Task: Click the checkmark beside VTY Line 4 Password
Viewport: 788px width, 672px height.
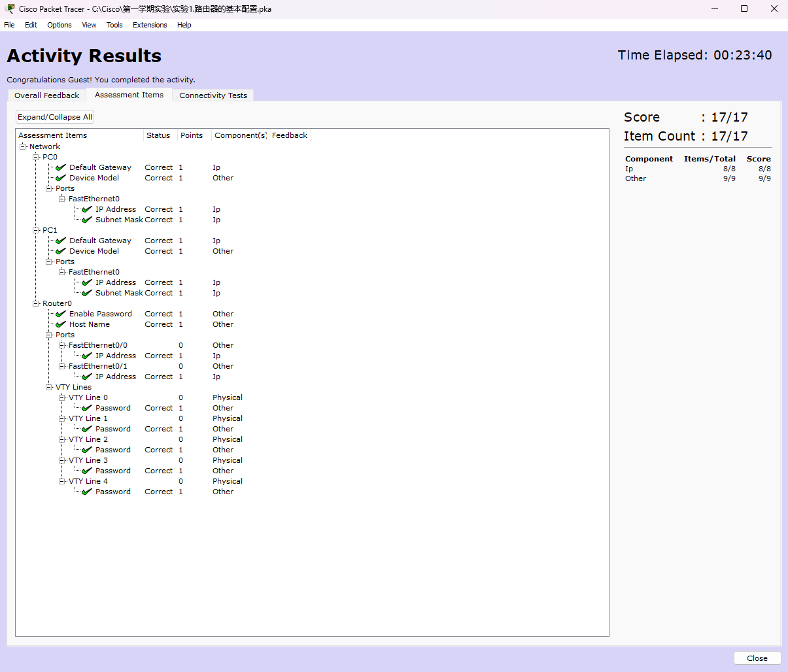Action: [x=87, y=492]
